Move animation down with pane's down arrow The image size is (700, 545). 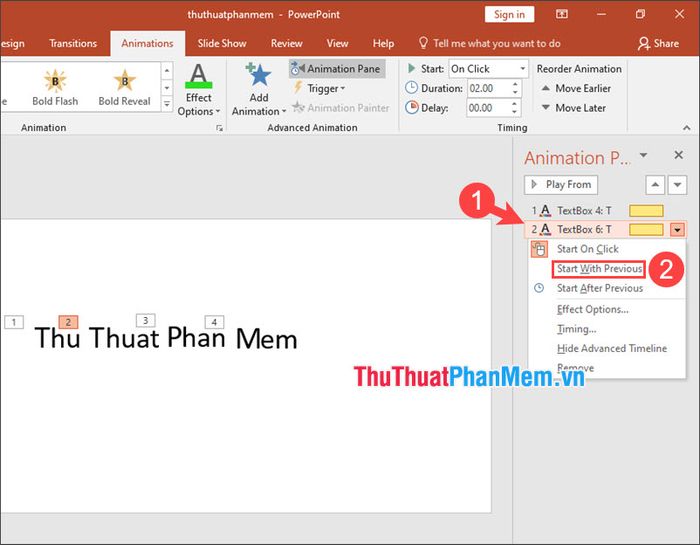pyautogui.click(x=677, y=185)
